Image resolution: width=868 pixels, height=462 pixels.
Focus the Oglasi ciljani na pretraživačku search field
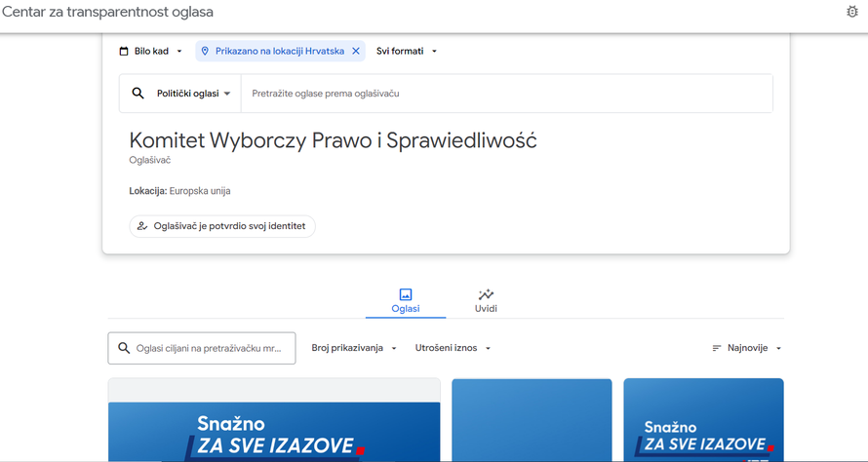pos(202,348)
